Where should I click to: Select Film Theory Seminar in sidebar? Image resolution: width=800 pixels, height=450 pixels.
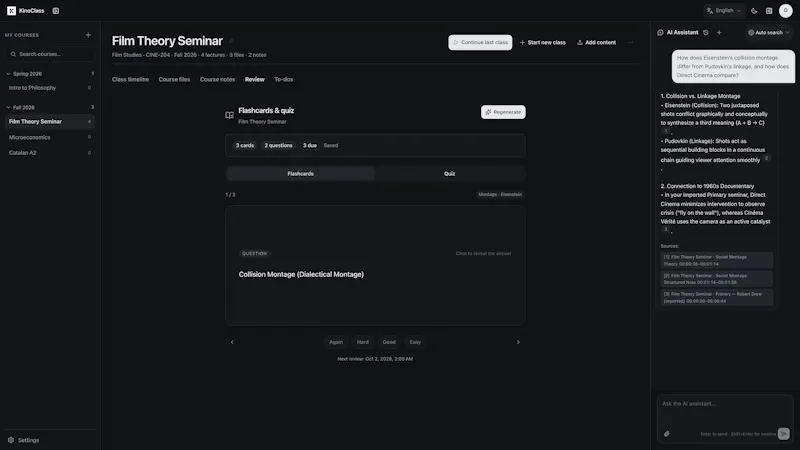point(49,121)
